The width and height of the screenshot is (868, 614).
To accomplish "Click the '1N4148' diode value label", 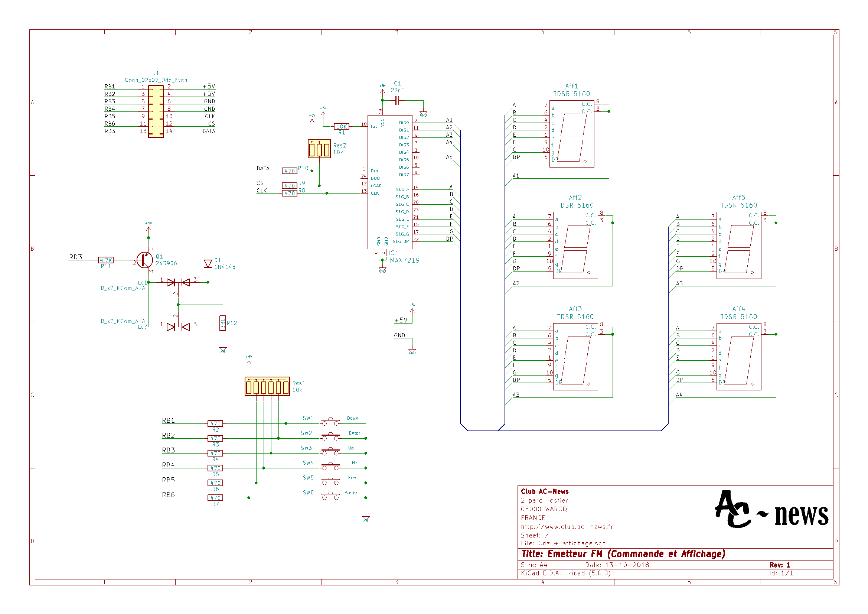I will pyautogui.click(x=225, y=267).
